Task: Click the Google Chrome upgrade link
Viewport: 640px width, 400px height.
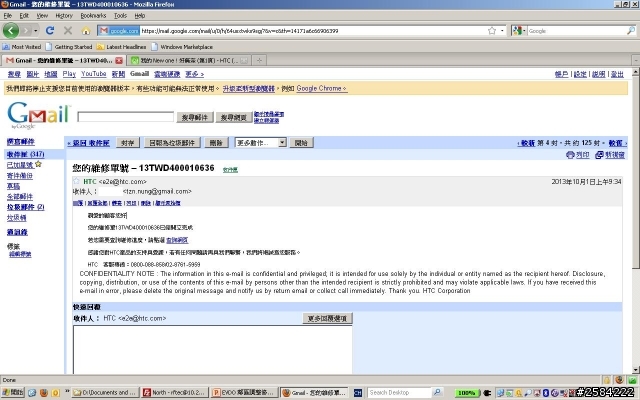Action: coord(322,88)
